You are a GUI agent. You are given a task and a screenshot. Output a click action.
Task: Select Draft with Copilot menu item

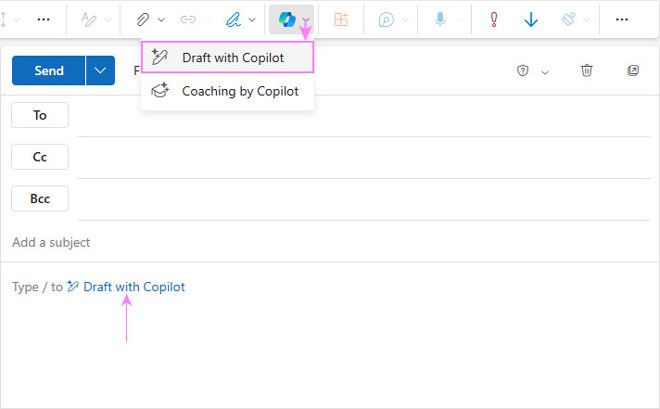(232, 58)
